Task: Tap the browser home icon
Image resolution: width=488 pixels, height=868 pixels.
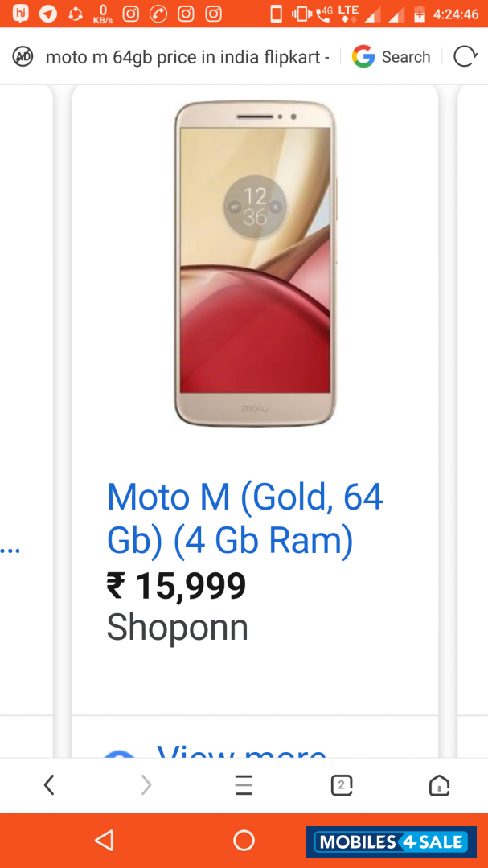Action: click(x=439, y=784)
